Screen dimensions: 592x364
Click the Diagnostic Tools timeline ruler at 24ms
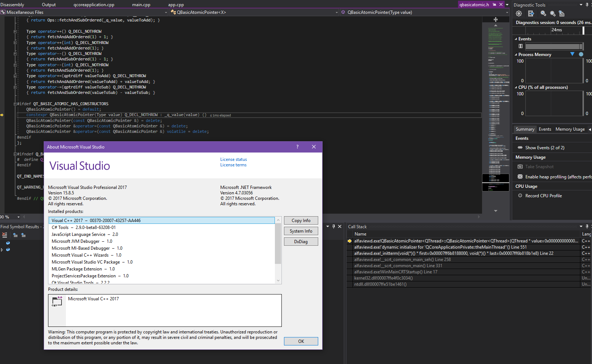click(556, 30)
